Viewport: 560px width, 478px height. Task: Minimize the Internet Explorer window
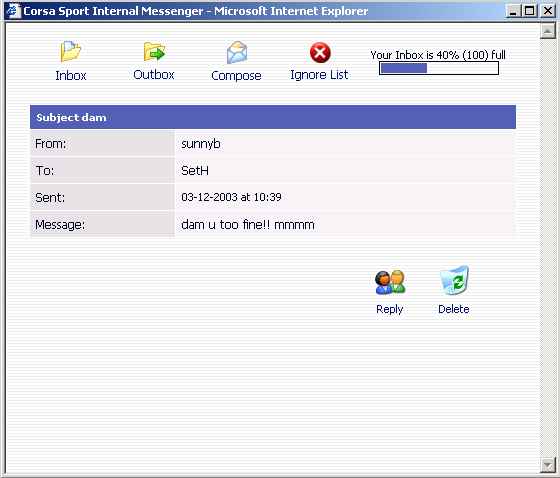(x=513, y=11)
